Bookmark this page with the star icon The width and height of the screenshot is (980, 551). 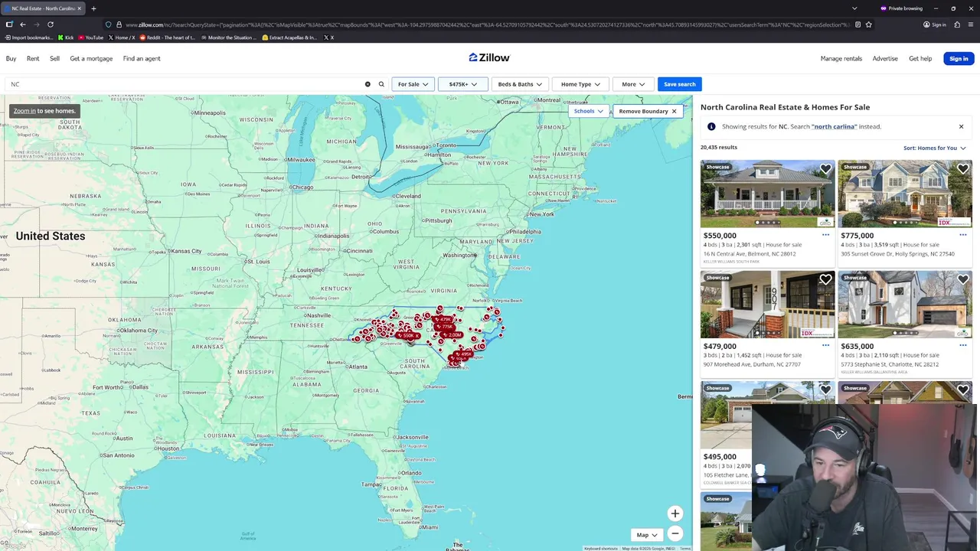(x=868, y=24)
